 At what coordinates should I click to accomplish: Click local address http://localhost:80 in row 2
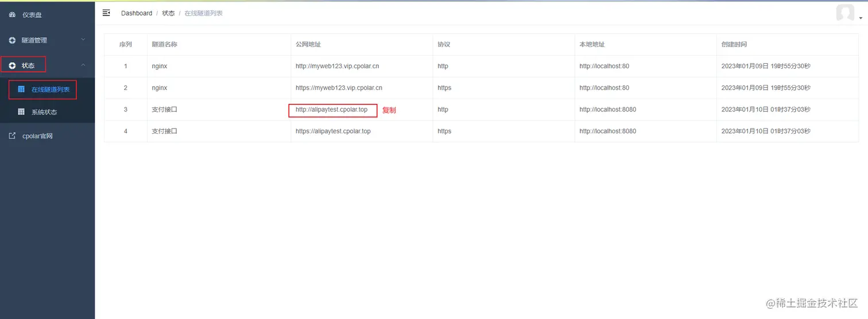pos(604,88)
